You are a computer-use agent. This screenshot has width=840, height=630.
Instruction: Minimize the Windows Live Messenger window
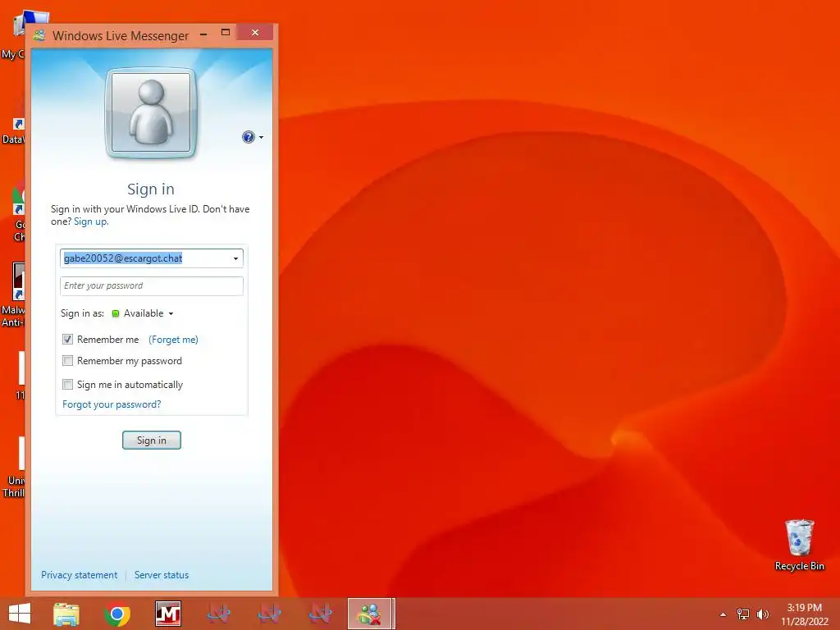click(x=203, y=34)
